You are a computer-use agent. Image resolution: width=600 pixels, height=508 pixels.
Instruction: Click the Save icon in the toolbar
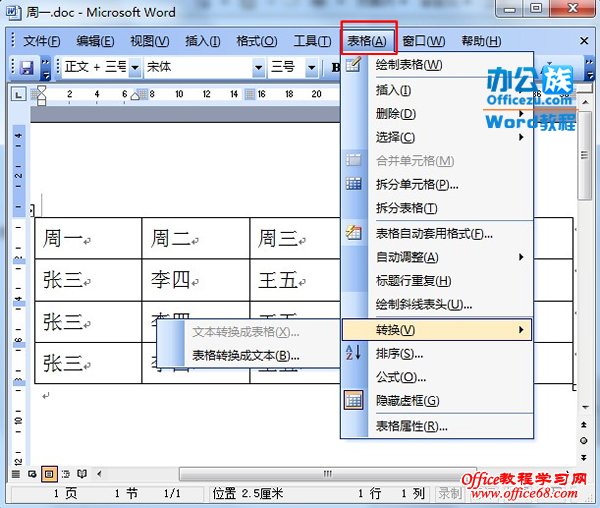point(28,67)
